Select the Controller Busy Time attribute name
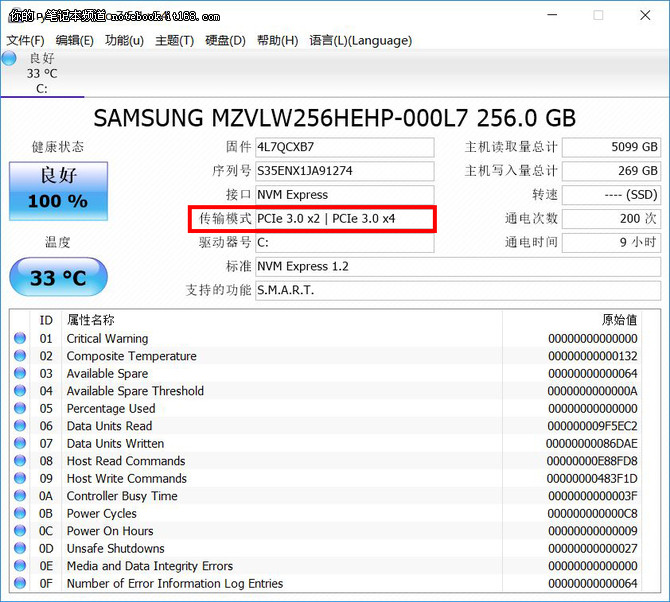The height and width of the screenshot is (602, 670). point(122,496)
